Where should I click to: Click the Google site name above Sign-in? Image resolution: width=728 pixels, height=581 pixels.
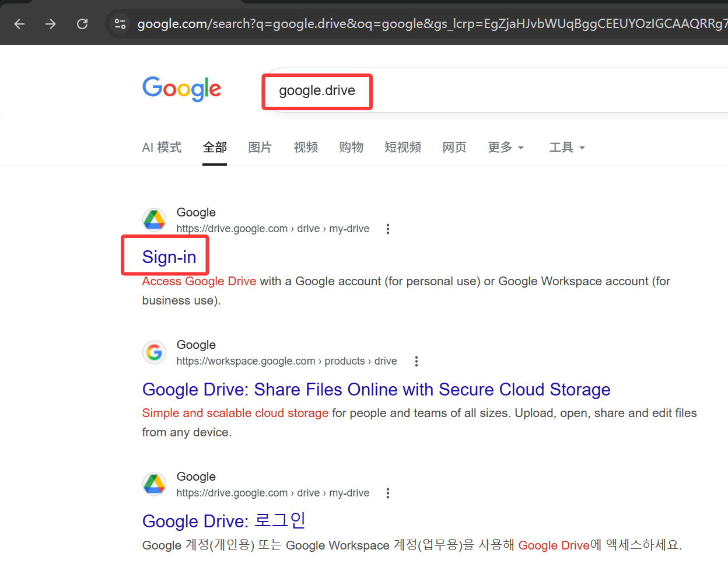click(196, 212)
